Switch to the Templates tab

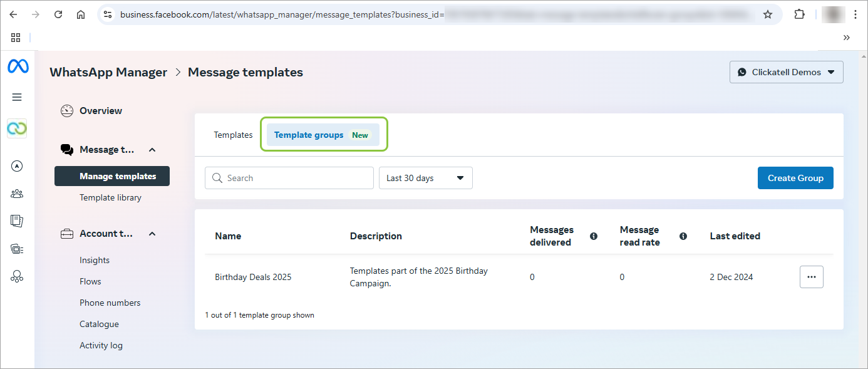coord(233,135)
